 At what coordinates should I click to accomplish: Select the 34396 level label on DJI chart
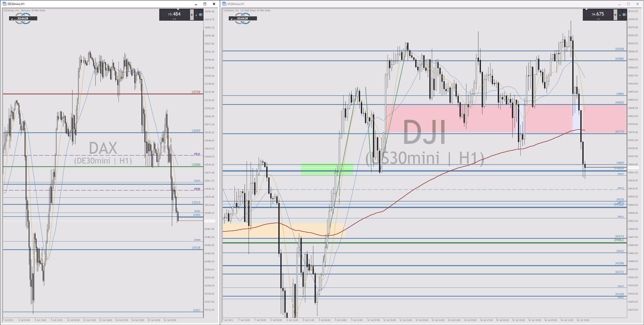pyautogui.click(x=619, y=263)
